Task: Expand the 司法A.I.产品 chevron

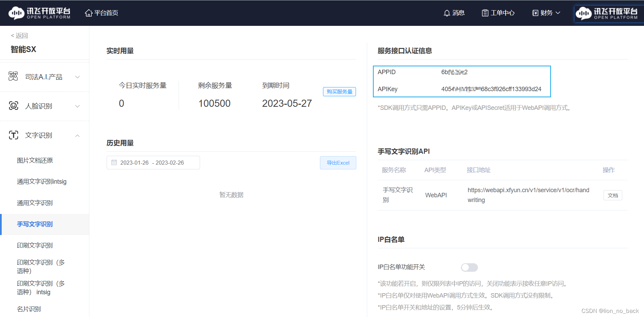Action: point(77,77)
